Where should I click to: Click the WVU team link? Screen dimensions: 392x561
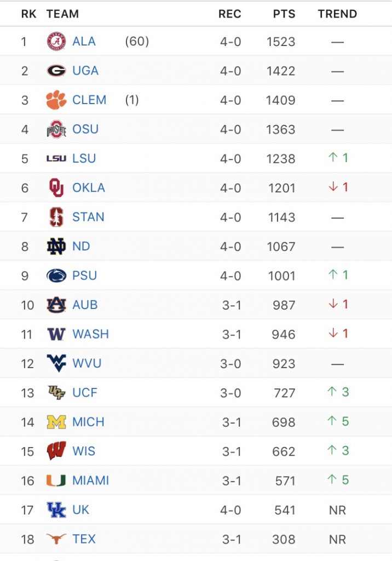coord(87,363)
